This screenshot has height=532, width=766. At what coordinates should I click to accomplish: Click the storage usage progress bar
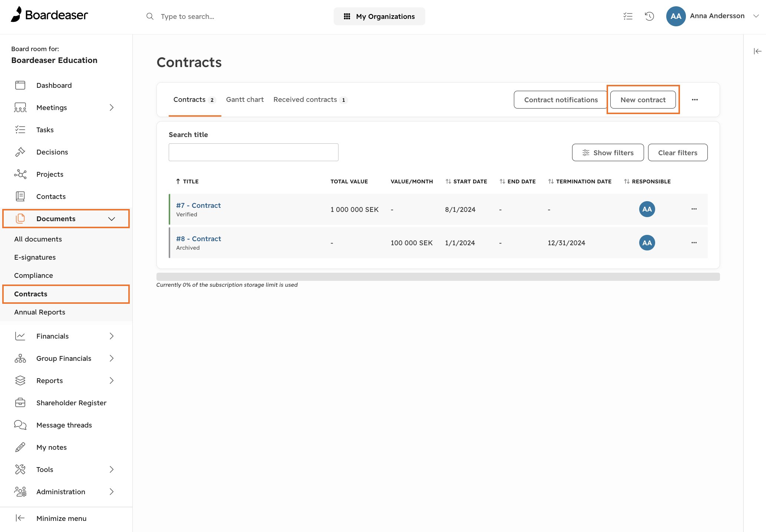point(438,277)
